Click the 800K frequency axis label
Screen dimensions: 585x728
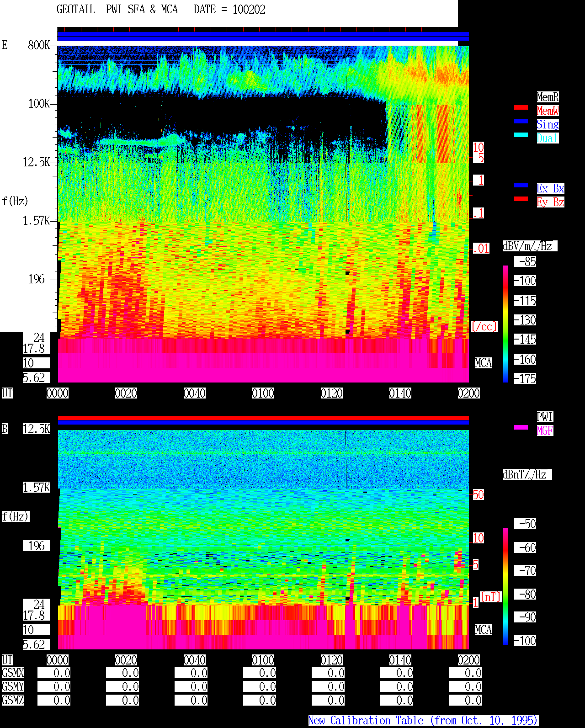pyautogui.click(x=39, y=45)
